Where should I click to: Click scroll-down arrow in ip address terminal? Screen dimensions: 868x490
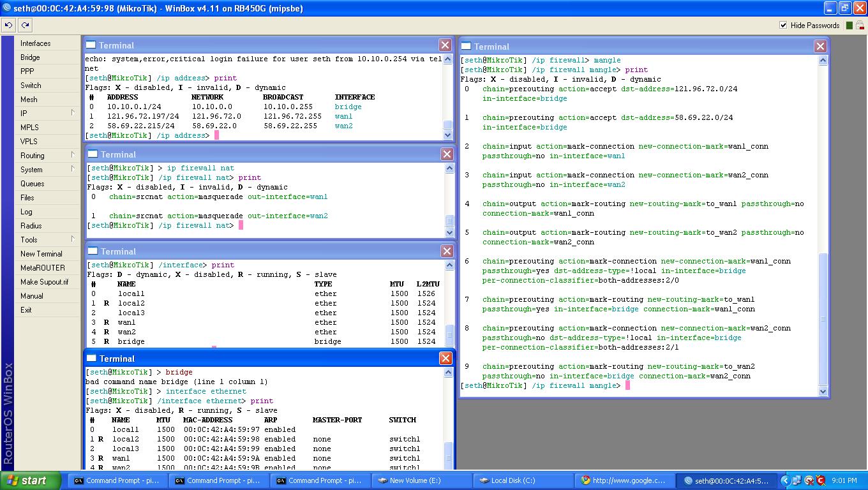pyautogui.click(x=448, y=135)
